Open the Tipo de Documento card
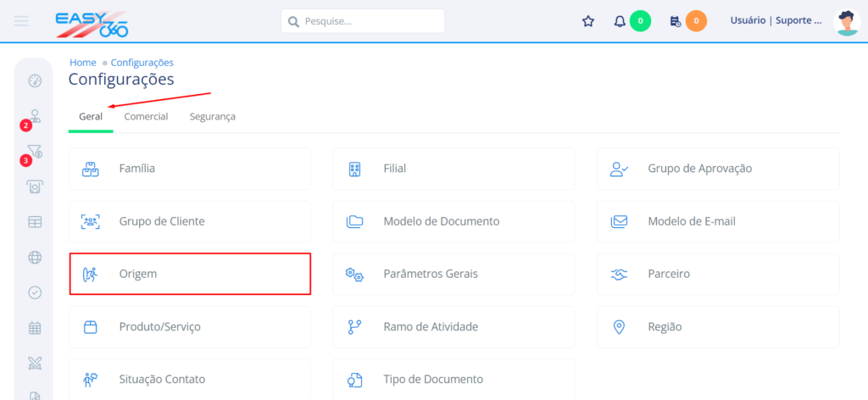This screenshot has width=868, height=400. pyautogui.click(x=453, y=380)
